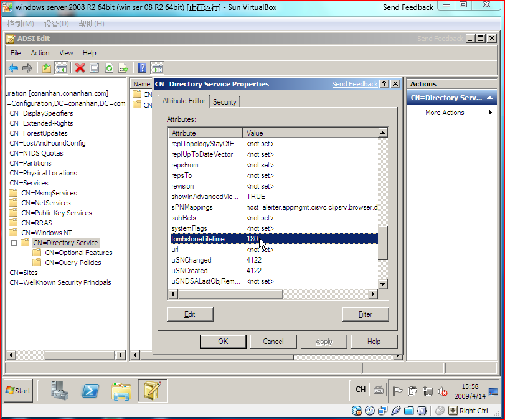The image size is (505, 420).
Task: Click the Edit button
Action: [190, 314]
